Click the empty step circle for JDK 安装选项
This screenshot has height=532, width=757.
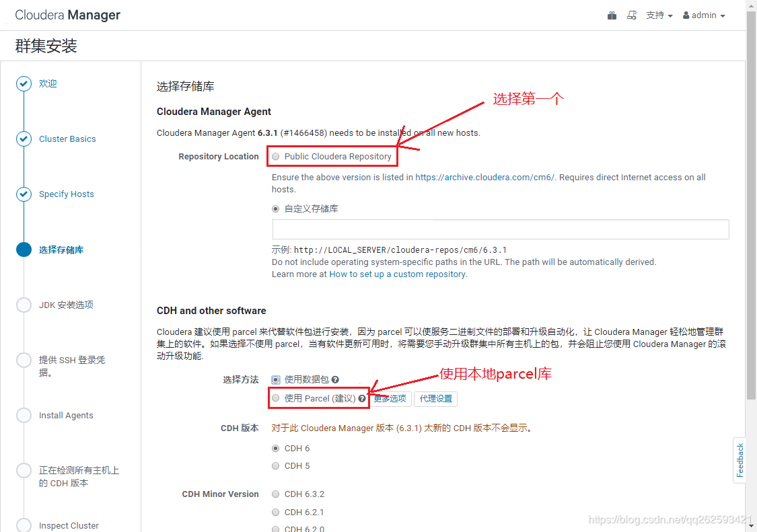tap(24, 305)
